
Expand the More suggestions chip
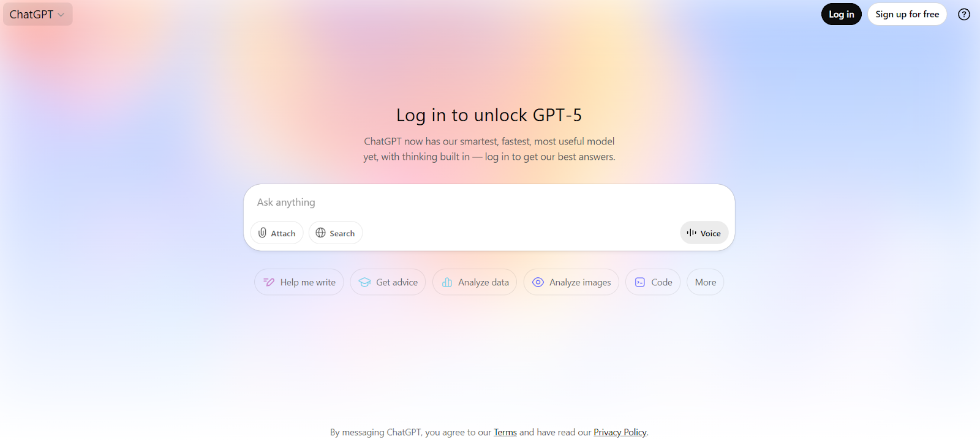(x=706, y=282)
